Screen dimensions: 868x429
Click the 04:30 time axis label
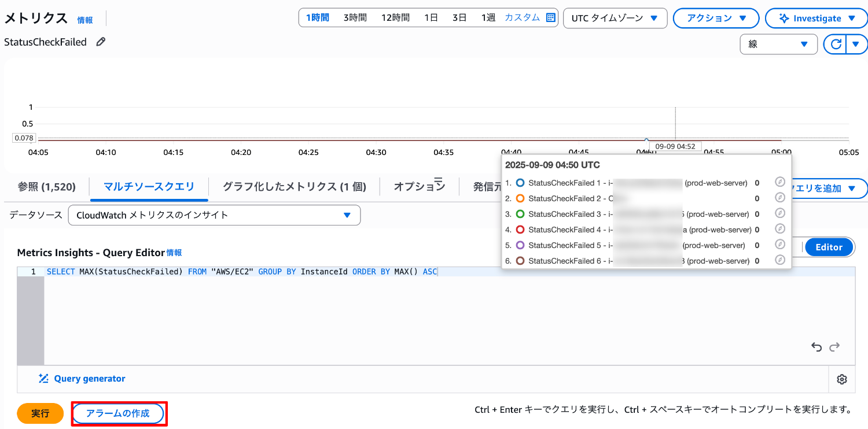coord(376,153)
